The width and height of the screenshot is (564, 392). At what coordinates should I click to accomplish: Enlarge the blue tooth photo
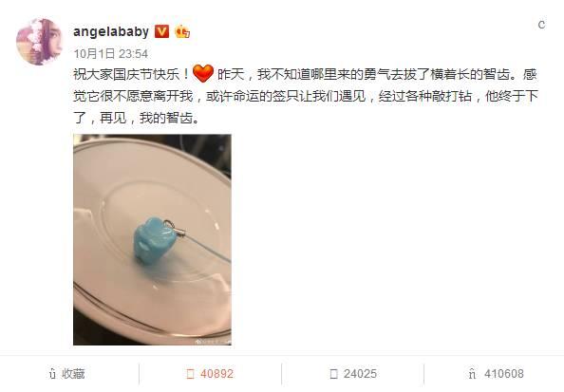pos(152,239)
